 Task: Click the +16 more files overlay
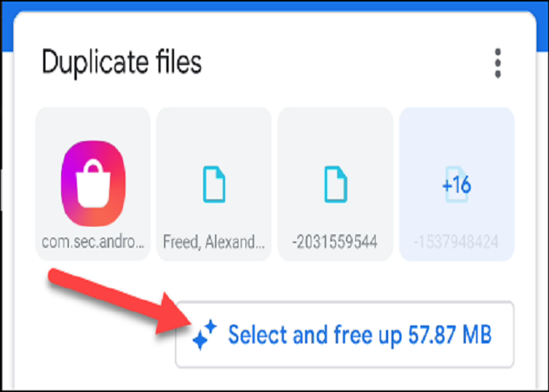click(x=456, y=185)
